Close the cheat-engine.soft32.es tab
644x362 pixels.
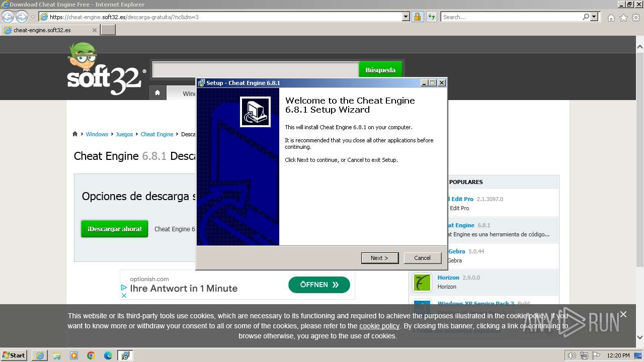[94, 30]
